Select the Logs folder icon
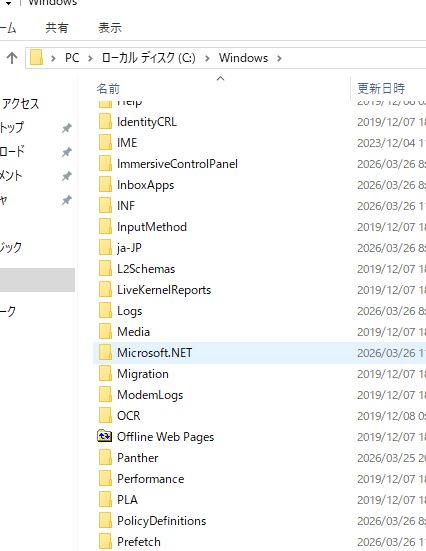Viewport: 426px width, 551px height. [x=105, y=311]
